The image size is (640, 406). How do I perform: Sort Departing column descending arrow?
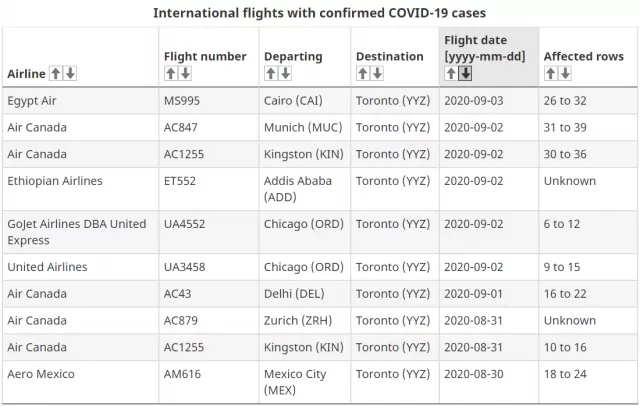click(x=285, y=73)
